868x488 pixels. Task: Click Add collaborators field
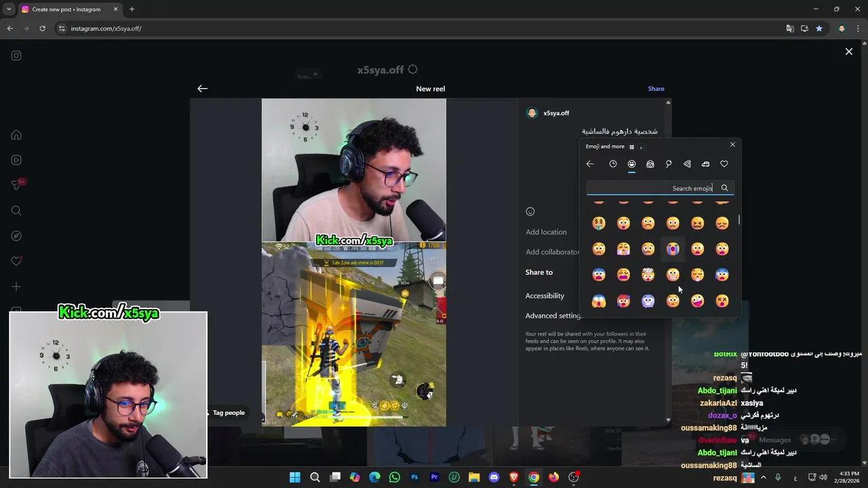pyautogui.click(x=553, y=252)
